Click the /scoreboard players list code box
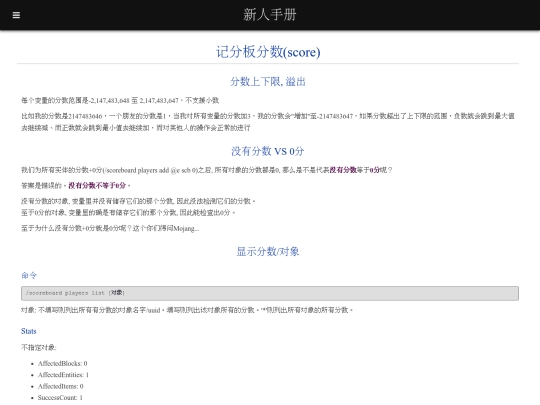This screenshot has width=540, height=405. (270, 293)
